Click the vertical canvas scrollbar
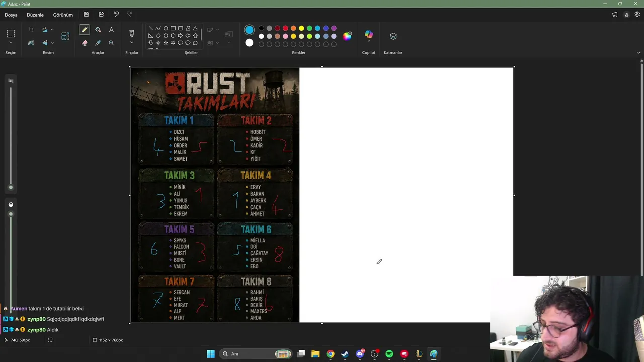Screen dimensions: 644x362 641,168
